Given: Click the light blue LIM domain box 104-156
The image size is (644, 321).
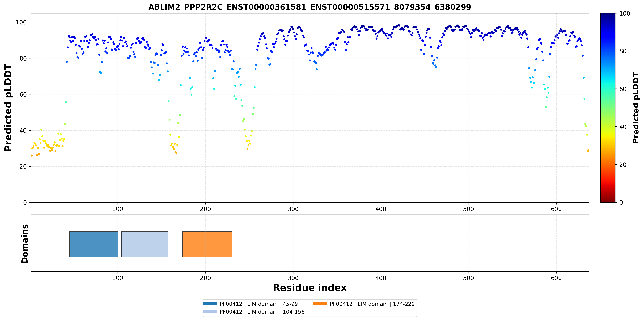Looking at the screenshot, I should (144, 244).
